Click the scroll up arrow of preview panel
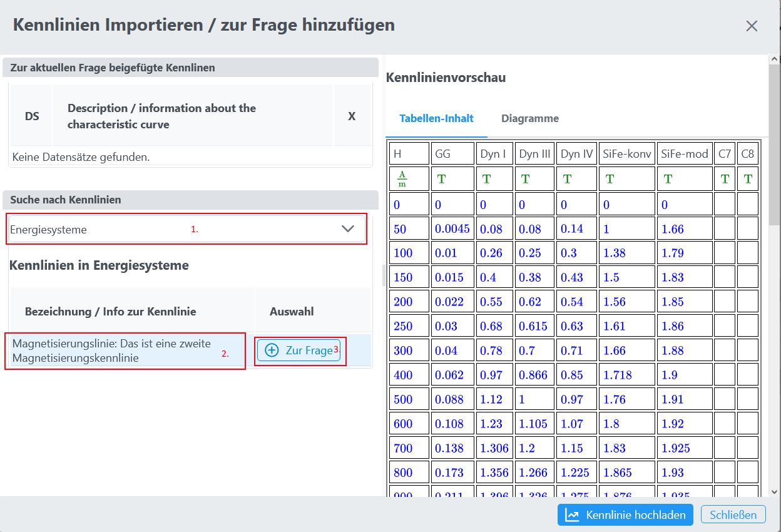 [775, 59]
